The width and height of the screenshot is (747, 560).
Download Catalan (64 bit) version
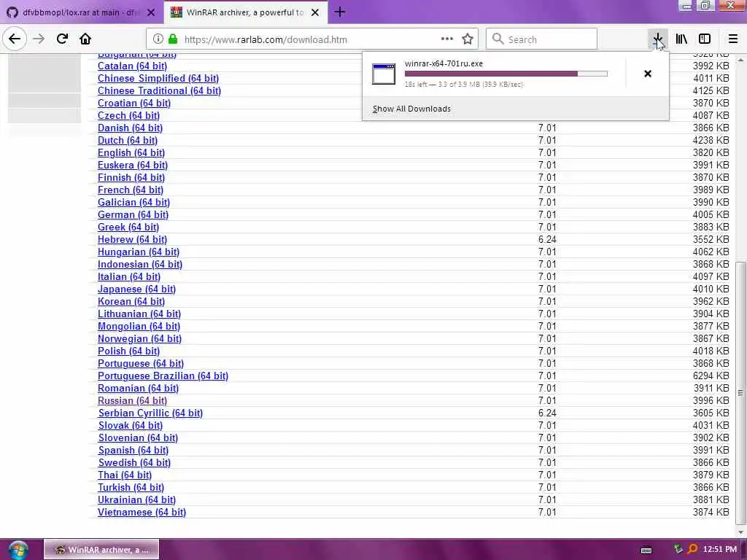132,66
